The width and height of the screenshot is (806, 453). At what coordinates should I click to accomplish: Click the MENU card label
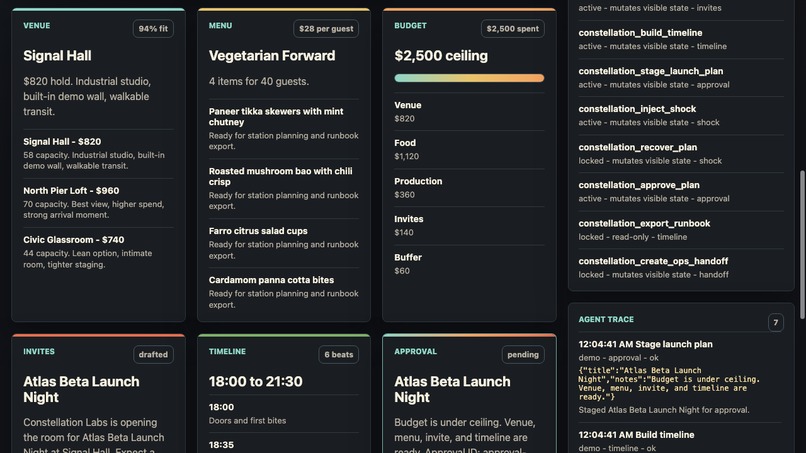click(x=221, y=26)
